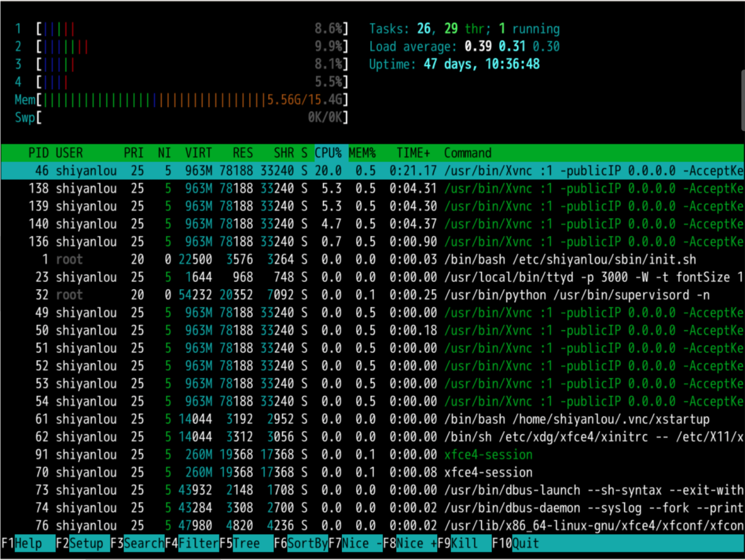Click the Mem usage meter bar
Image resolution: width=745 pixels, height=560 pixels.
181,100
